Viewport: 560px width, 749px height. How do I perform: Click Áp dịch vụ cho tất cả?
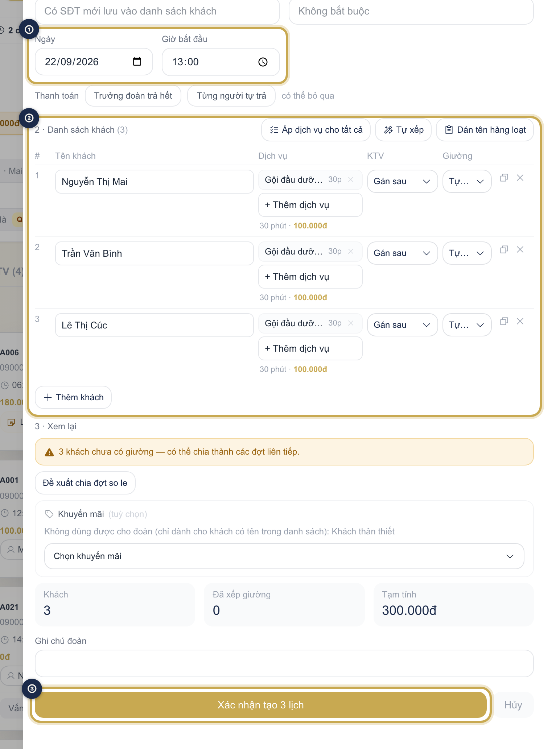click(316, 130)
